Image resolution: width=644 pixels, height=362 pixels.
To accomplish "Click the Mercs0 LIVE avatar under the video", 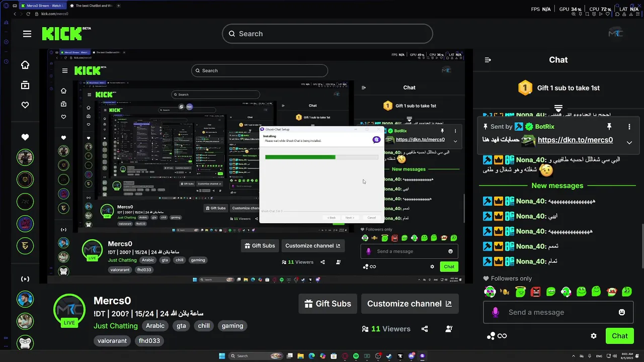I will click(70, 310).
